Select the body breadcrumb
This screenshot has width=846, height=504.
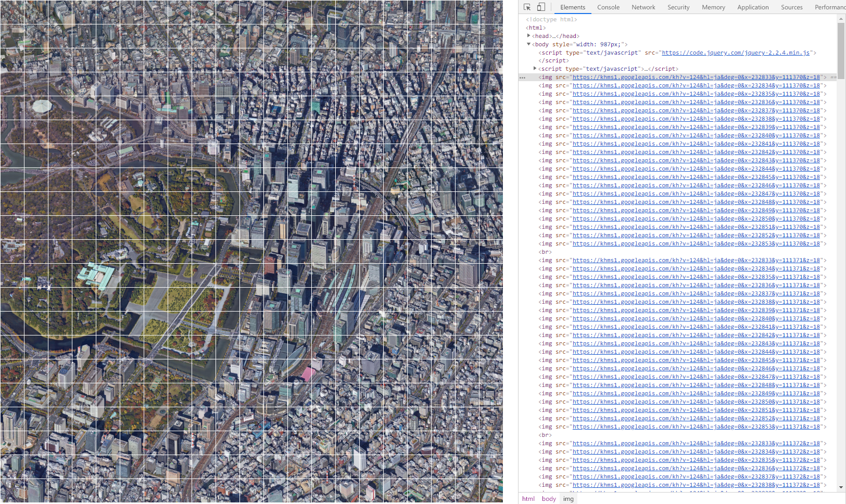pos(549,498)
